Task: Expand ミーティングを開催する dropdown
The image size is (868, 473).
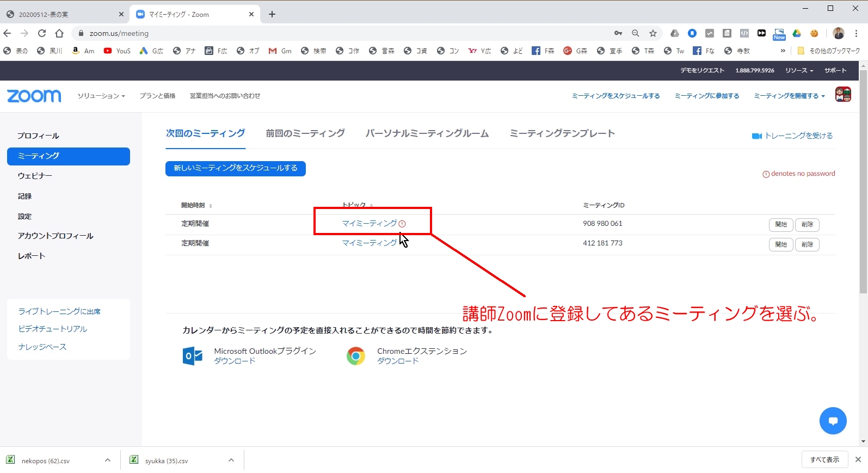Action: pos(789,96)
